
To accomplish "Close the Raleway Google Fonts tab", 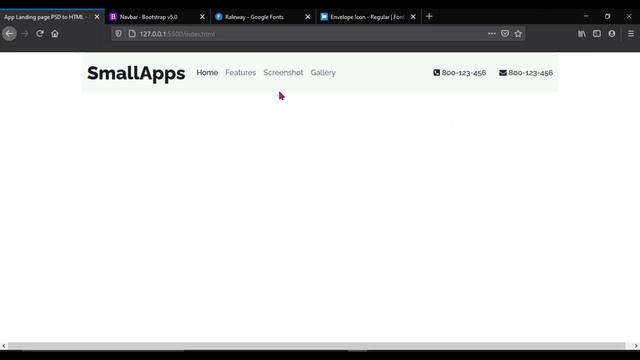I will pyautogui.click(x=308, y=17).
